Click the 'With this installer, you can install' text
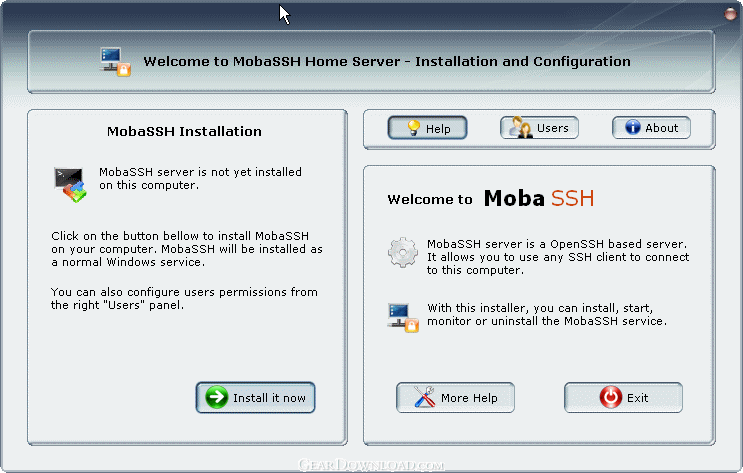Screen dimensions: 743x473 (547, 314)
